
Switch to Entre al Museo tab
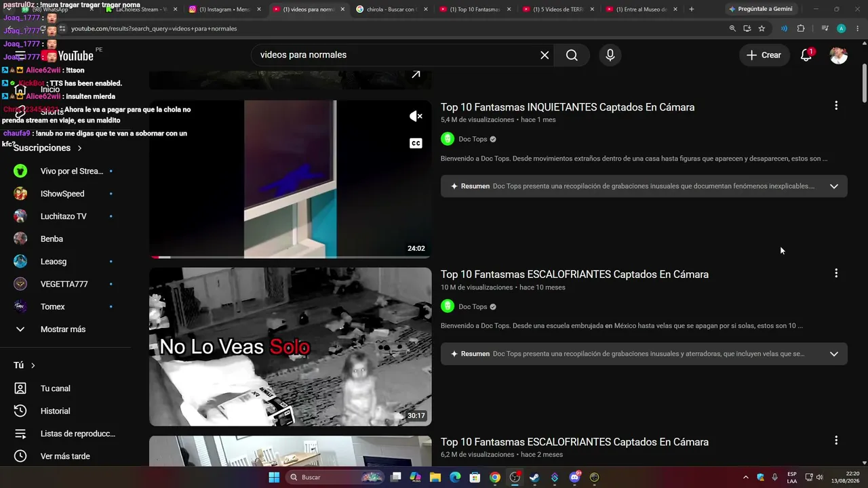642,9
